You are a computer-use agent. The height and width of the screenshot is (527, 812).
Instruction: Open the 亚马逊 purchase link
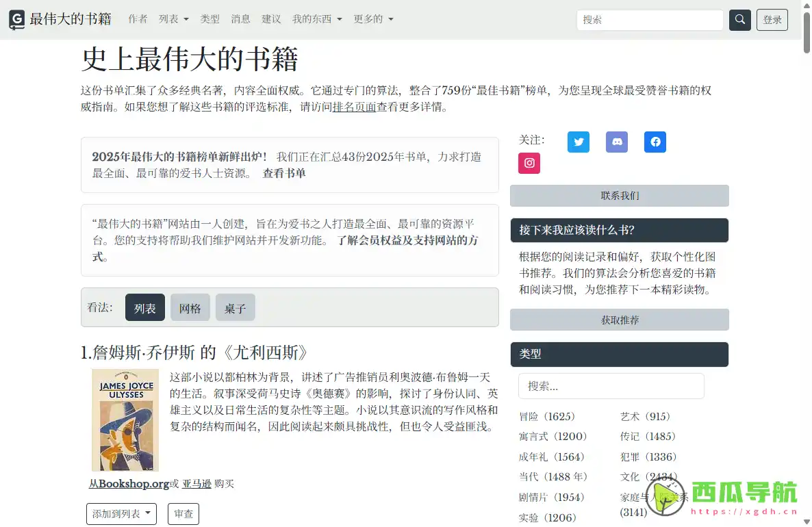[x=196, y=483]
